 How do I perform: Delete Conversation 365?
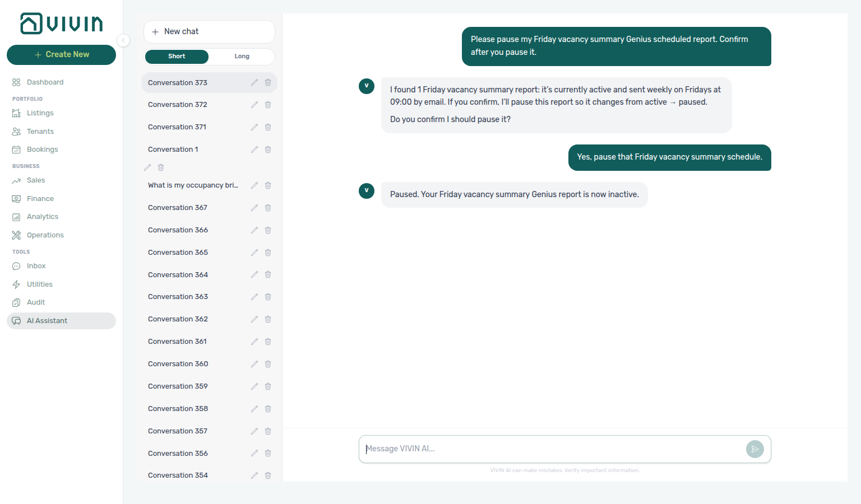click(268, 253)
